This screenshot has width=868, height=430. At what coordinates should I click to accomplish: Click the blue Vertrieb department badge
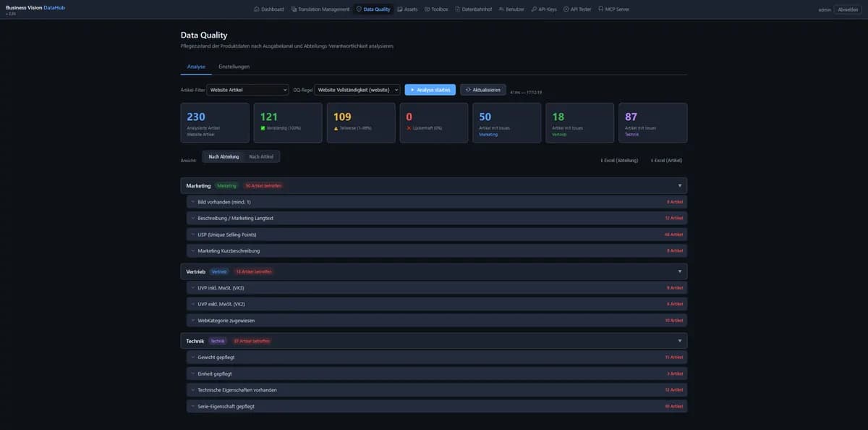[x=218, y=271]
